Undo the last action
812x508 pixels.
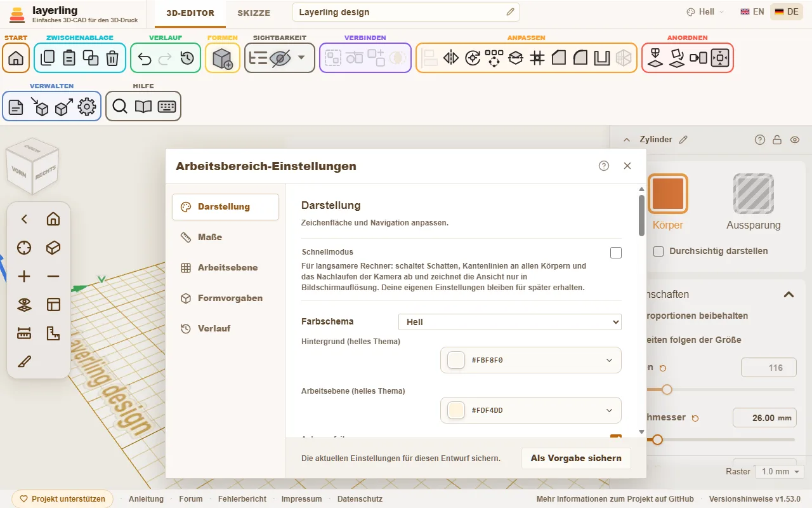(x=144, y=58)
